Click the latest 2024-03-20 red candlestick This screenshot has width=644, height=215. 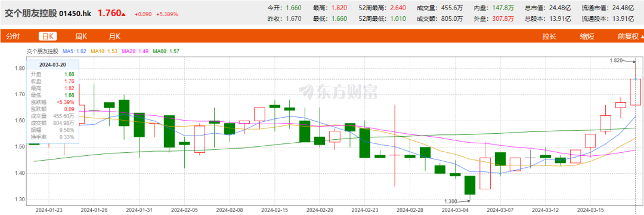[x=636, y=92]
